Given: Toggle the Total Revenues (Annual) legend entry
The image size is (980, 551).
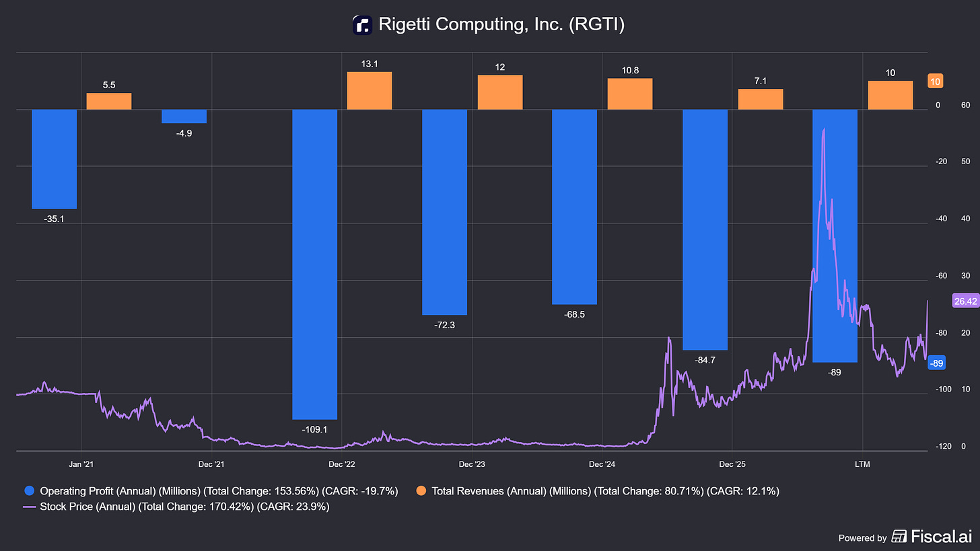Looking at the screenshot, I should [x=597, y=491].
